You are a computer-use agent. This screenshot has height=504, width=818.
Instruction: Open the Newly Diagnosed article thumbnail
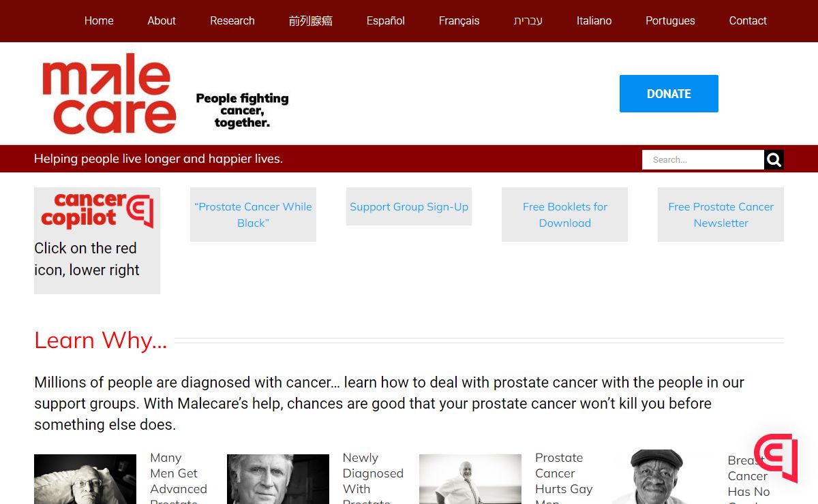277,479
